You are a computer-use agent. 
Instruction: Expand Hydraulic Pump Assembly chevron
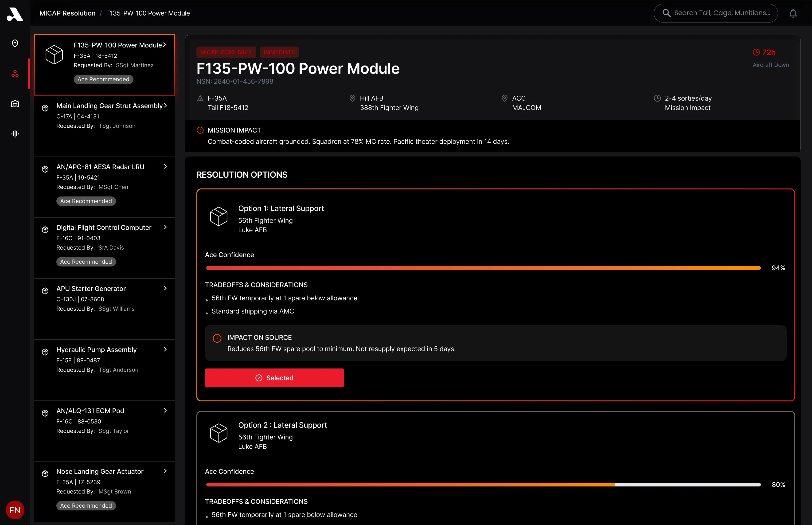click(165, 349)
